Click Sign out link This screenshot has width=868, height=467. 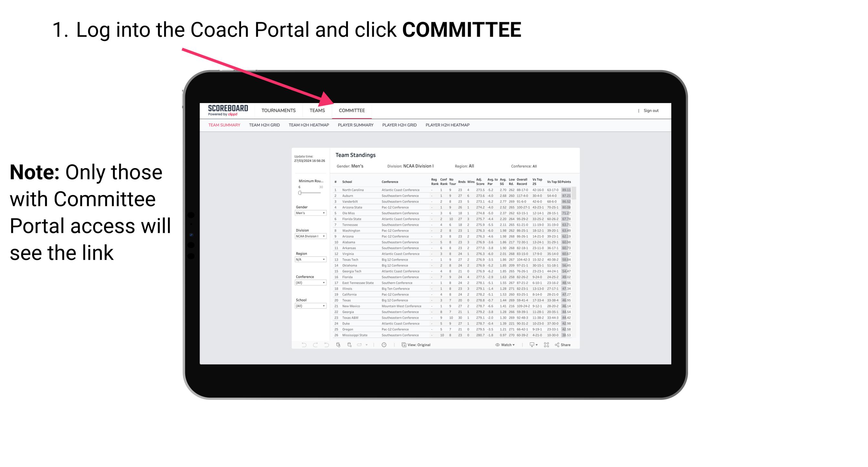click(x=650, y=110)
